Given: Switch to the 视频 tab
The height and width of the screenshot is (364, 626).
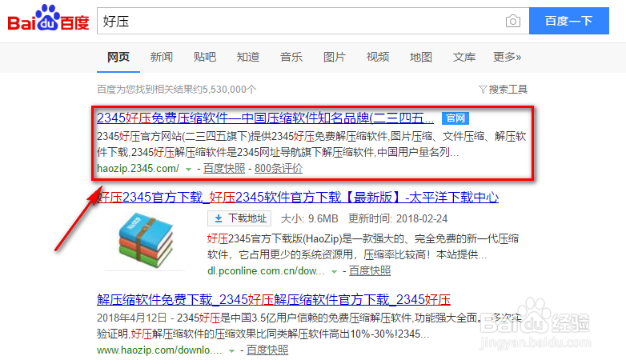Looking at the screenshot, I should click(x=378, y=57).
